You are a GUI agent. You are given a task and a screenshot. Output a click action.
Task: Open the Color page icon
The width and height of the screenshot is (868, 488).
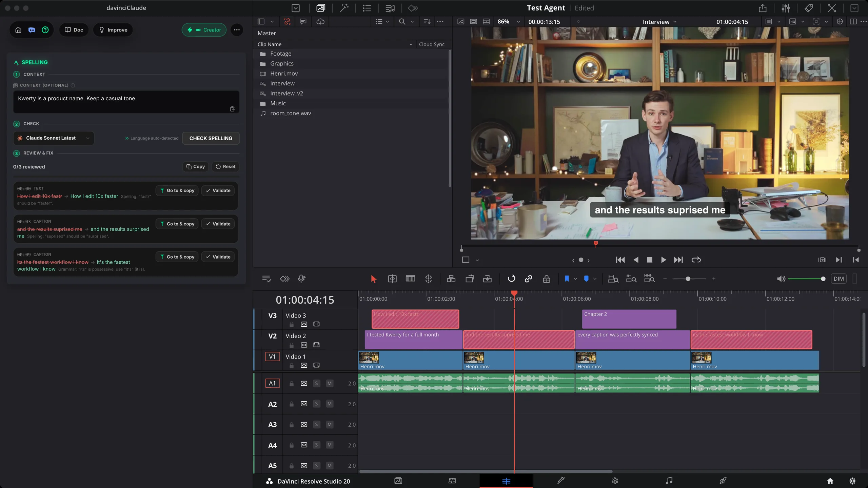click(x=614, y=481)
